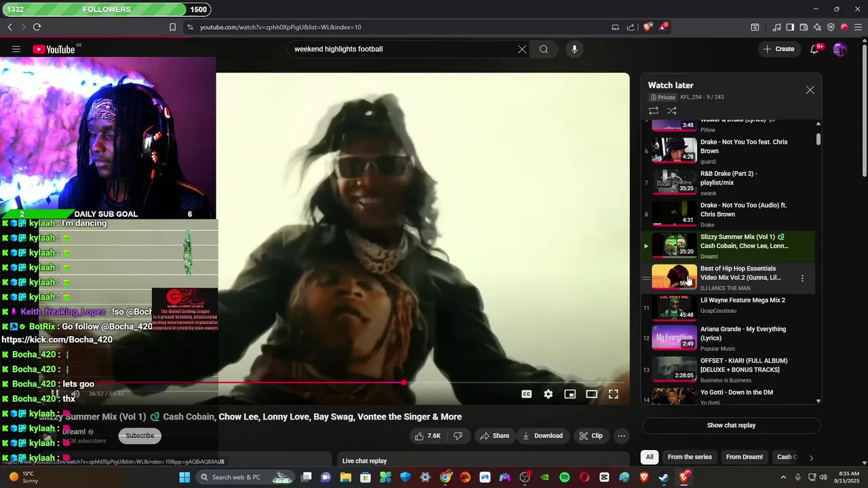Image resolution: width=868 pixels, height=488 pixels.
Task: Go to YouTube home via logo
Action: point(54,49)
